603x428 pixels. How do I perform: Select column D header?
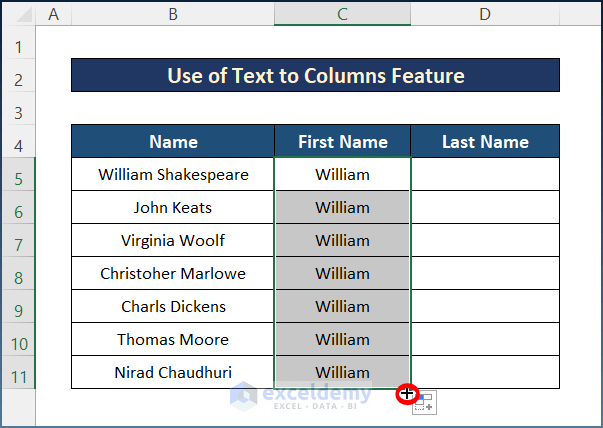point(484,14)
